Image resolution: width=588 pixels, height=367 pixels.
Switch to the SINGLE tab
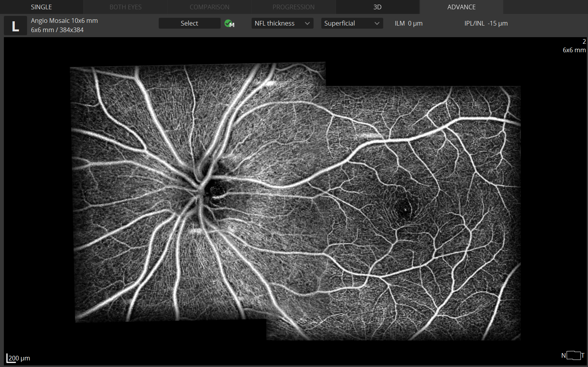pos(41,7)
